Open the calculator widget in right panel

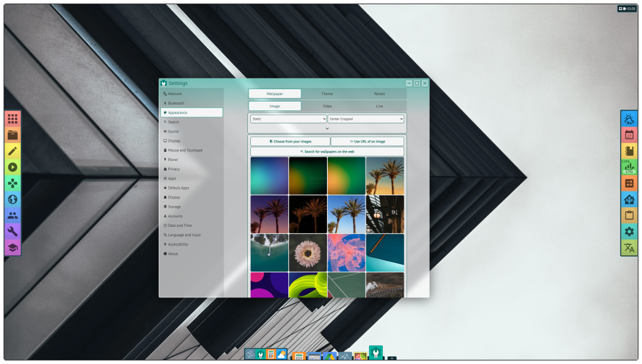(x=629, y=183)
